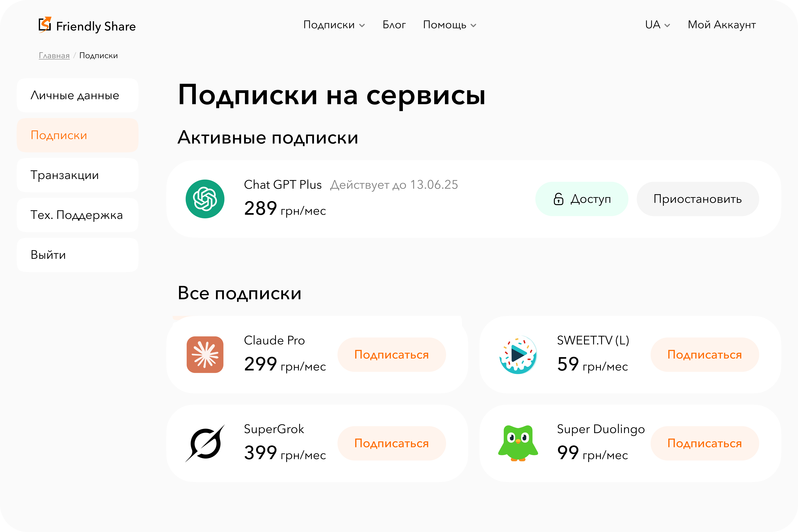Subscribe to Claude Pro
Image resolution: width=798 pixels, height=532 pixels.
pos(391,355)
